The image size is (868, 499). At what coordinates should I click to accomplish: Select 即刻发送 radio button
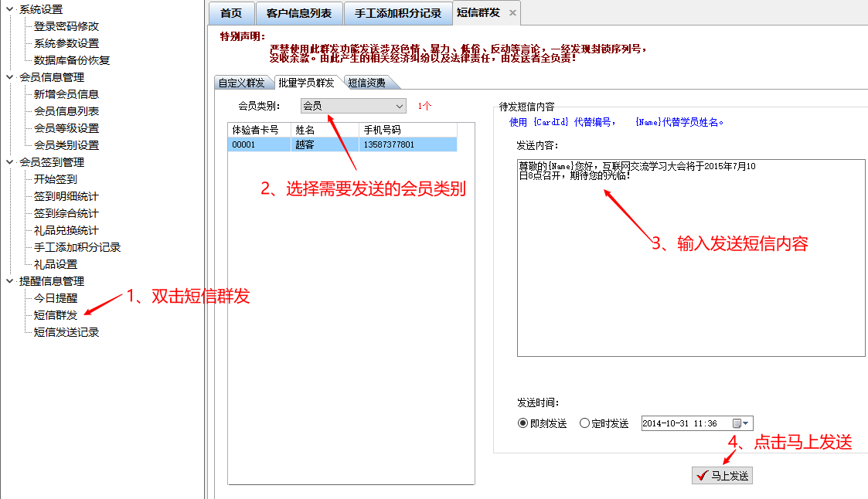point(523,423)
